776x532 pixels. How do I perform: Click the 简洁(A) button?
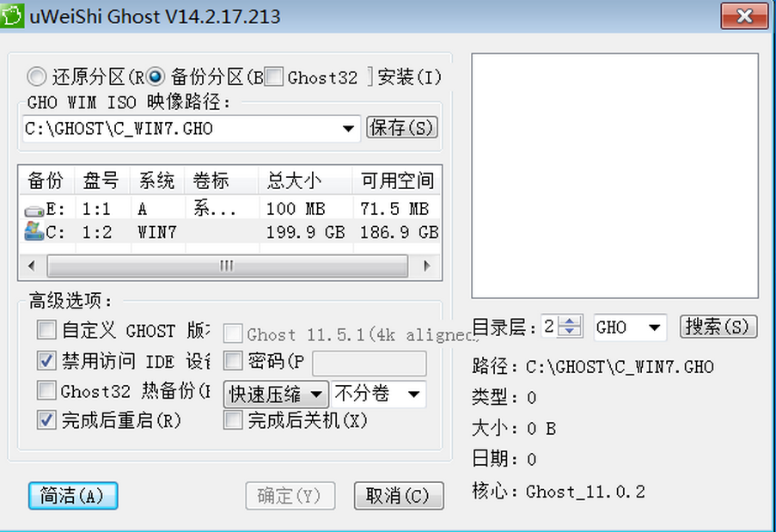pyautogui.click(x=73, y=496)
